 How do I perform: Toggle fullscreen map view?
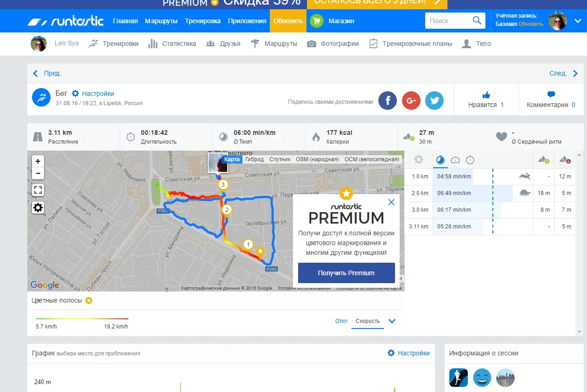38,190
